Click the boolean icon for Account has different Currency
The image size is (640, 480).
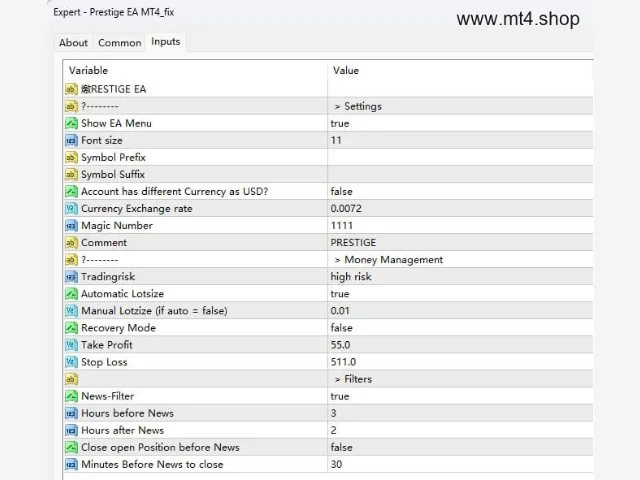coord(71,191)
